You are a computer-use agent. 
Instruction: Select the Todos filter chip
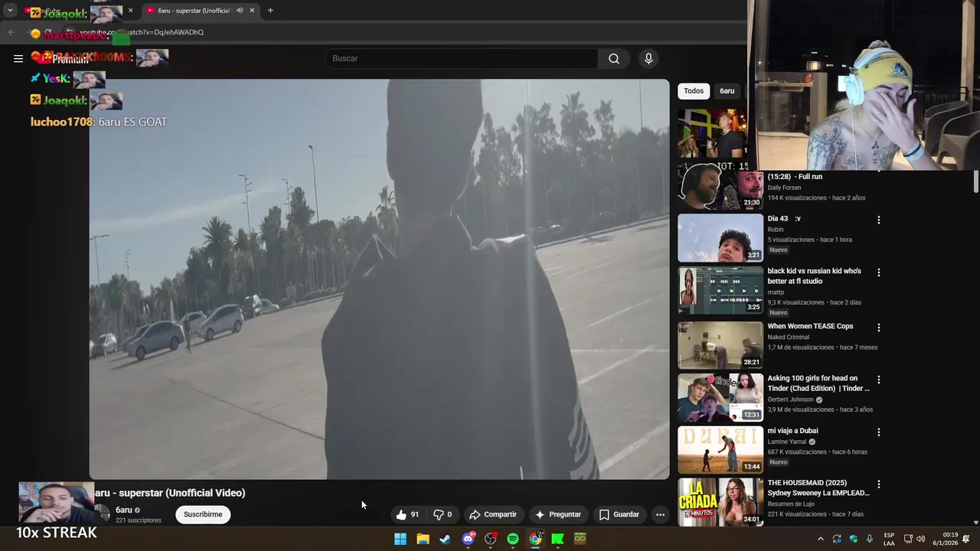[x=694, y=91]
